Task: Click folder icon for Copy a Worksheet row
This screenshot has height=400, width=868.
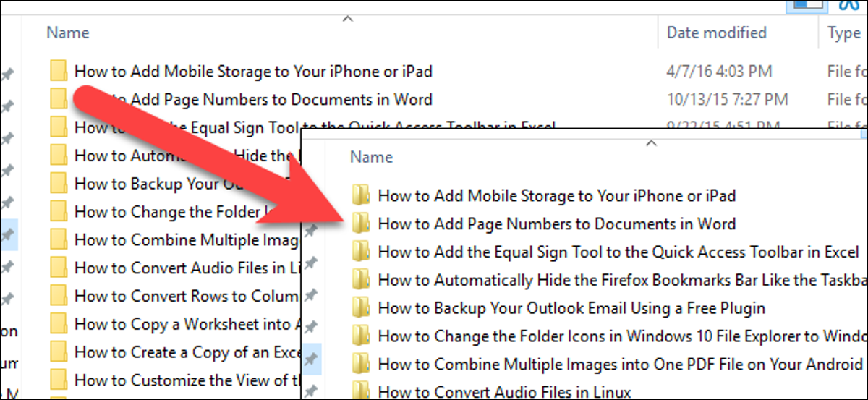Action: coord(59,324)
